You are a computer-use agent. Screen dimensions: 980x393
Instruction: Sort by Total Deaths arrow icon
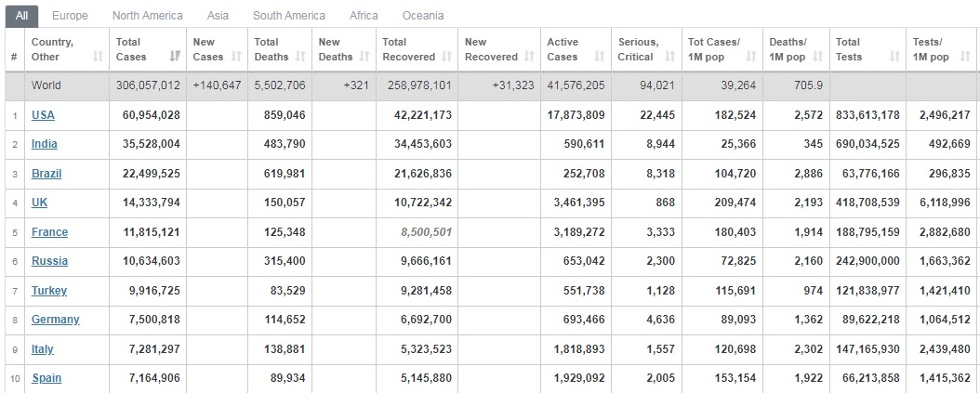click(x=300, y=57)
